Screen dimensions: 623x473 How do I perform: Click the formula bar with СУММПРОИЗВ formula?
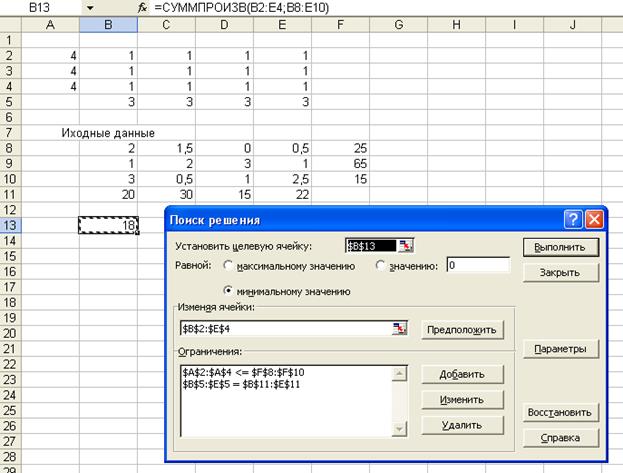385,8
